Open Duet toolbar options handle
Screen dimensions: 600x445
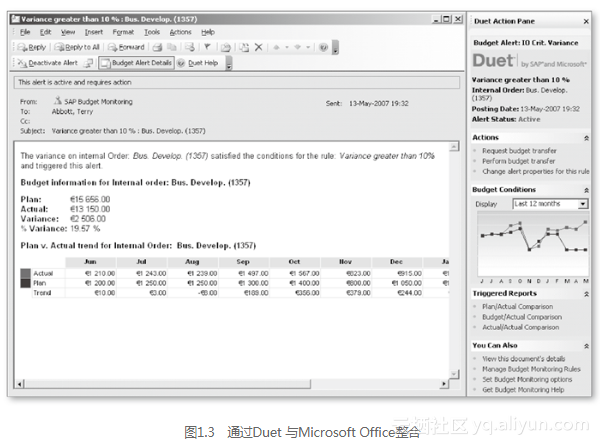pos(229,63)
